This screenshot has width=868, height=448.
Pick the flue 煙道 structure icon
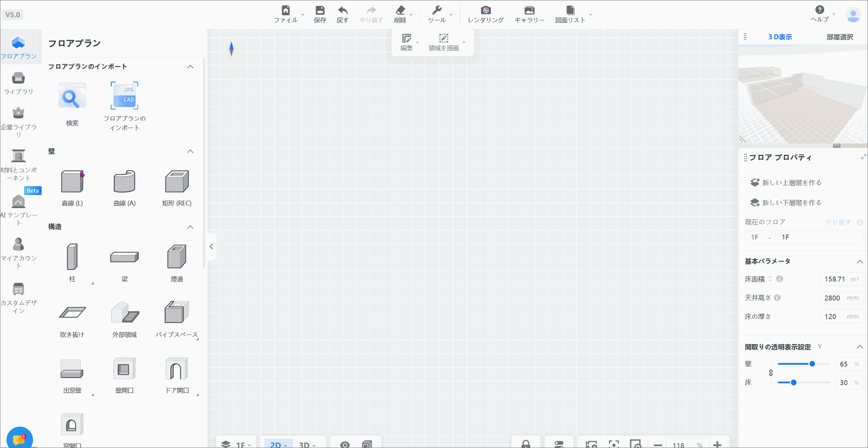(177, 257)
